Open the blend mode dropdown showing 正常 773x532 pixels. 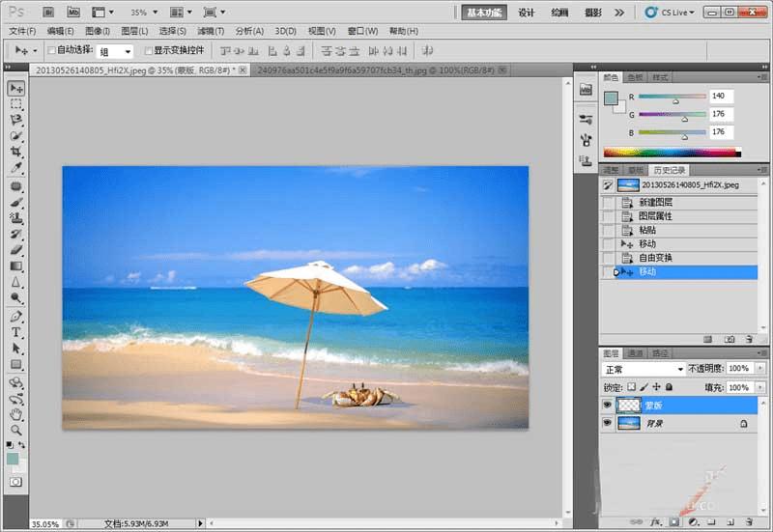[x=644, y=369]
